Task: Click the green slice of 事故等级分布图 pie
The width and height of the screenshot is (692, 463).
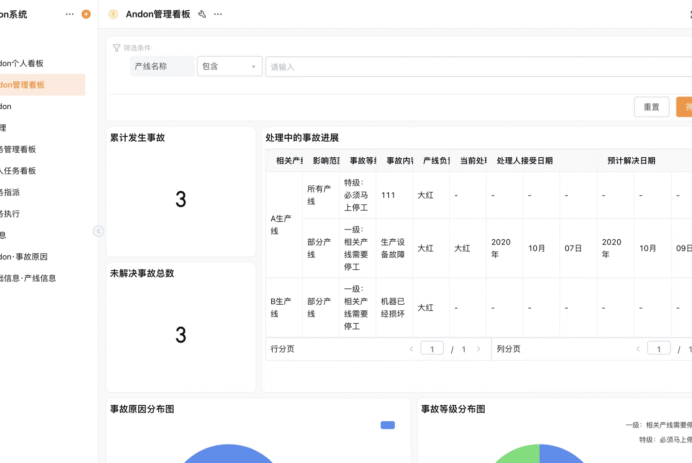Action: tap(521, 455)
